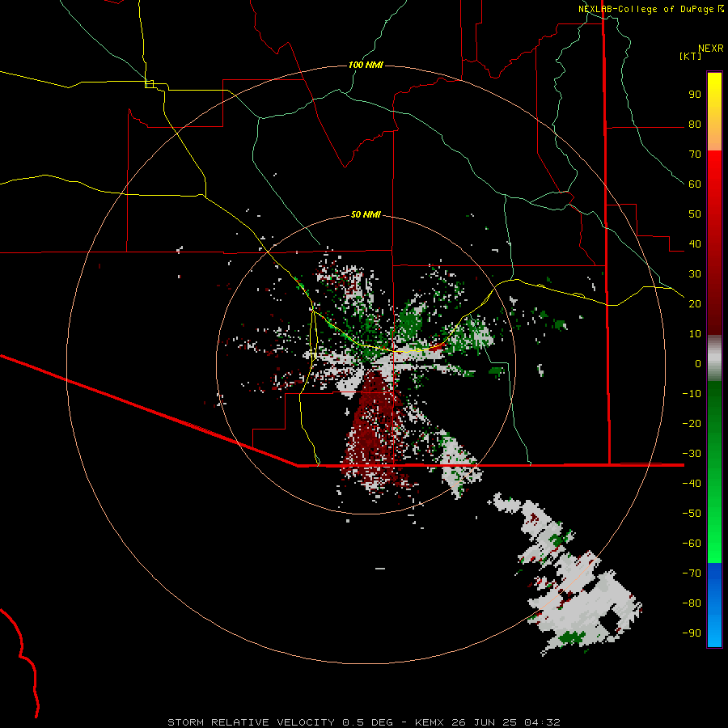Click the -50 value on velocity scale
728x728 pixels.
tap(692, 514)
